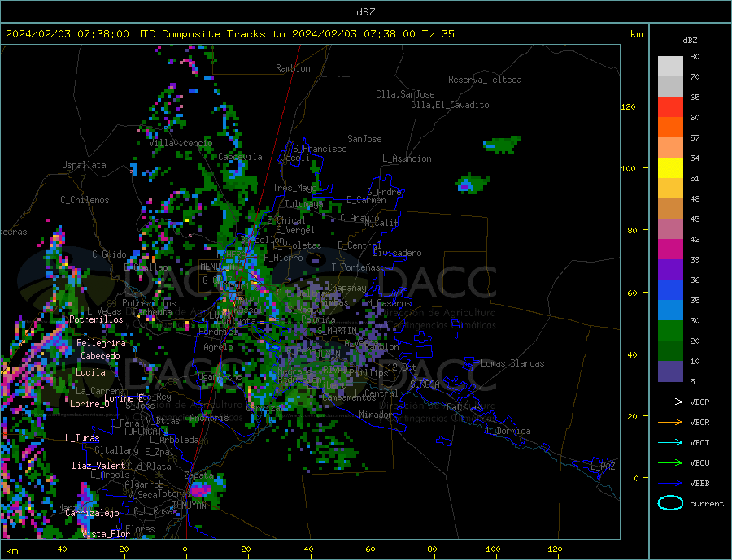Viewport: 732px width, 560px height.
Task: Click the S_MARTIN place label
Action: (337, 331)
